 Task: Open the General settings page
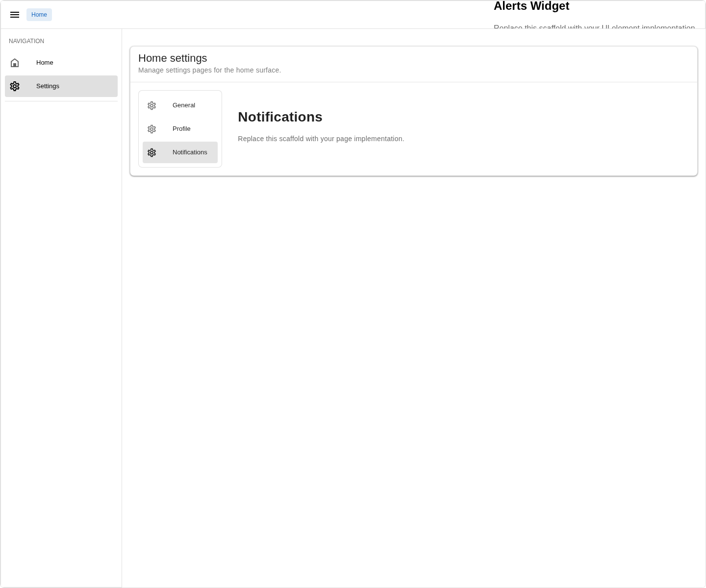tap(180, 105)
